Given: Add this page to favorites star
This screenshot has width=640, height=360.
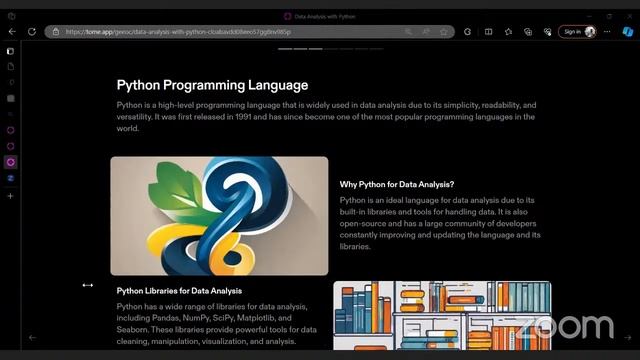Looking at the screenshot, I should [444, 31].
